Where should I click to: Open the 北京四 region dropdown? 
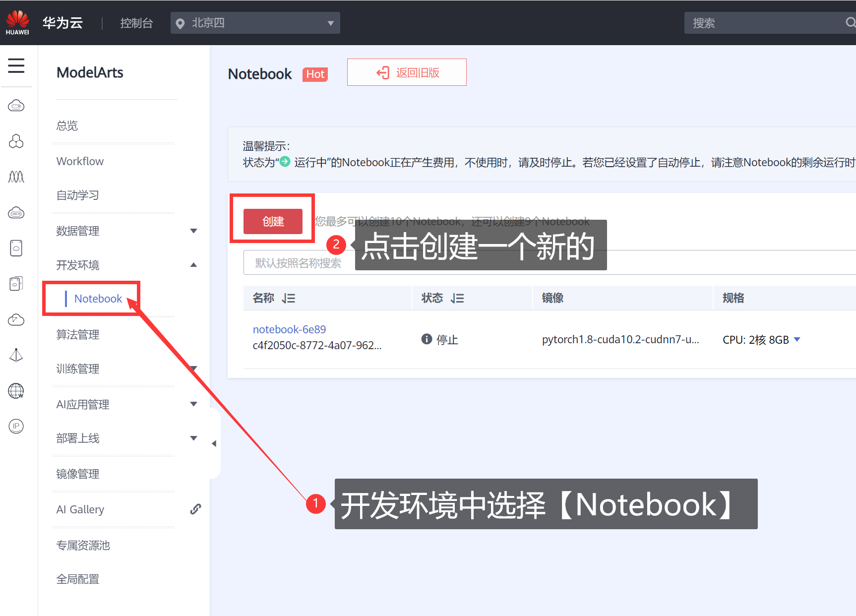[x=255, y=23]
